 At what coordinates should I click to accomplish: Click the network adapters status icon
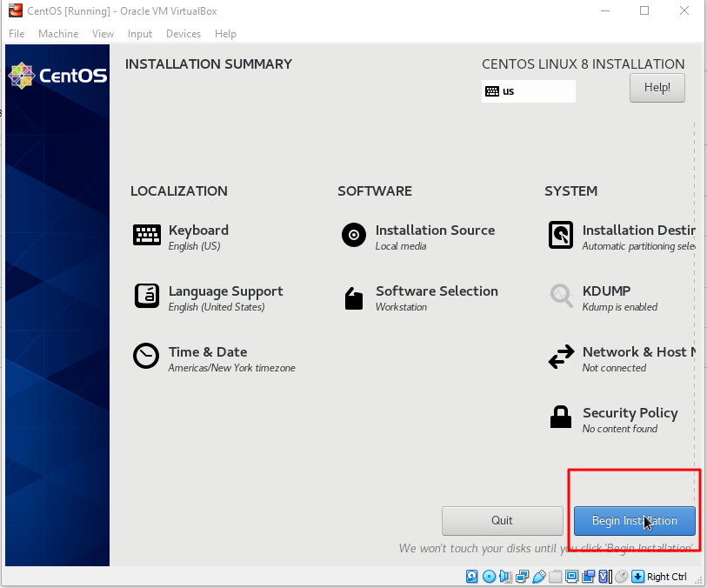522,577
